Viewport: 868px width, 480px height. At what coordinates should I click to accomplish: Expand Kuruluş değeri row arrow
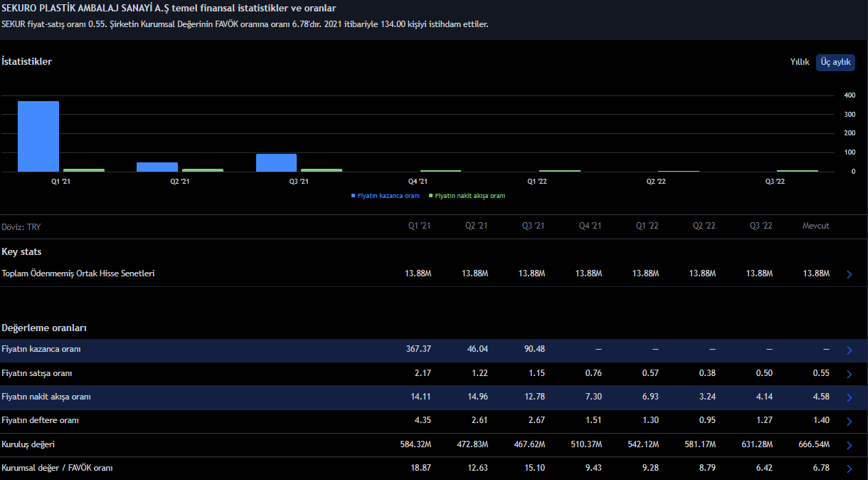pyautogui.click(x=849, y=445)
